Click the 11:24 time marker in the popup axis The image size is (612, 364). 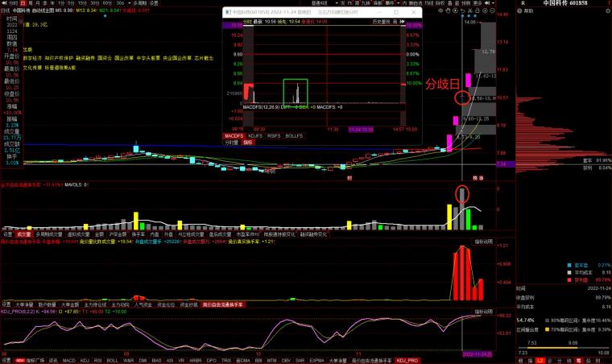(x=361, y=129)
